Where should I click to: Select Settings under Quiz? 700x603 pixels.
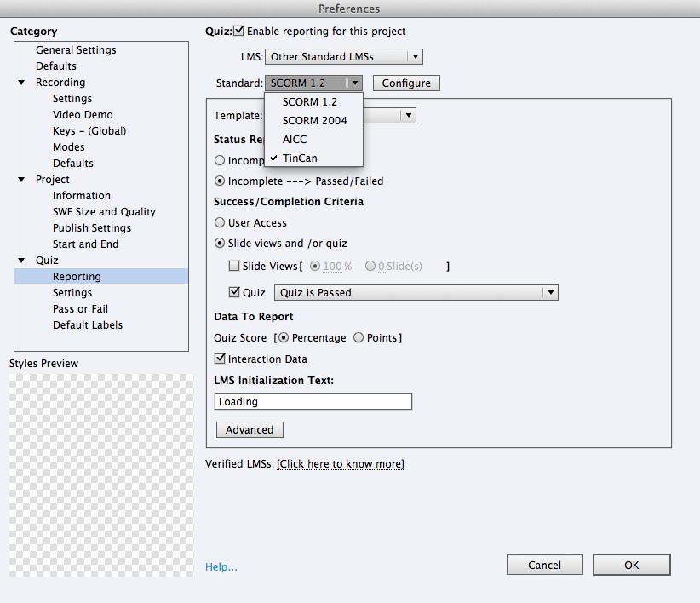point(72,293)
